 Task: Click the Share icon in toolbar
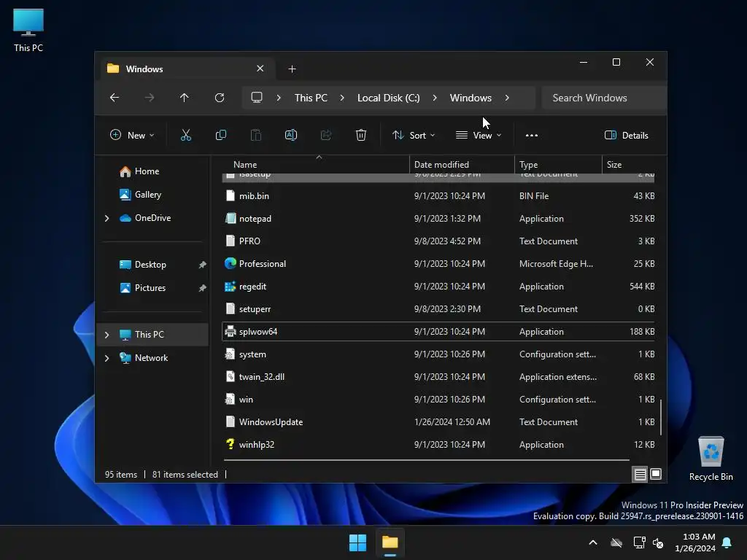click(326, 135)
